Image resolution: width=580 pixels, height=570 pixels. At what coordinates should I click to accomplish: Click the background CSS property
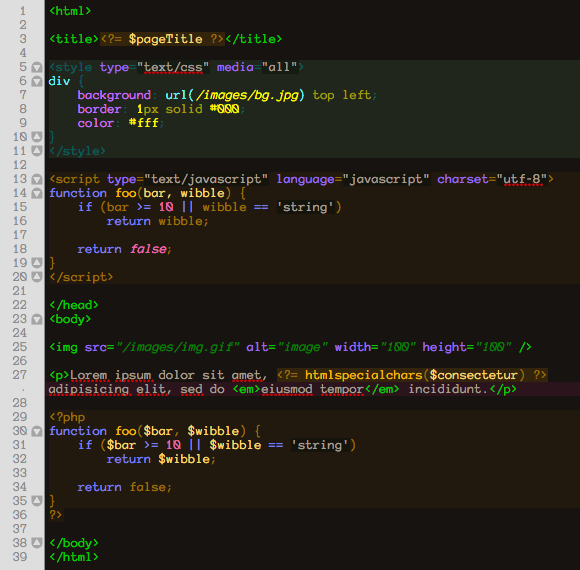pyautogui.click(x=114, y=95)
